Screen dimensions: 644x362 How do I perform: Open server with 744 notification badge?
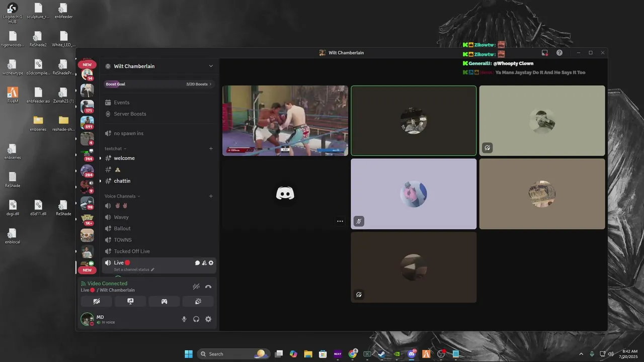tap(87, 155)
